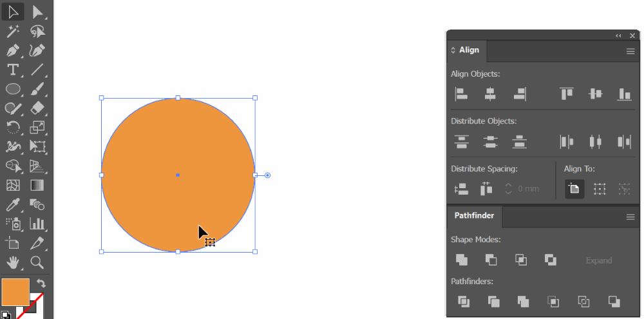Select the Curvature tool
644x319 pixels.
[37, 50]
